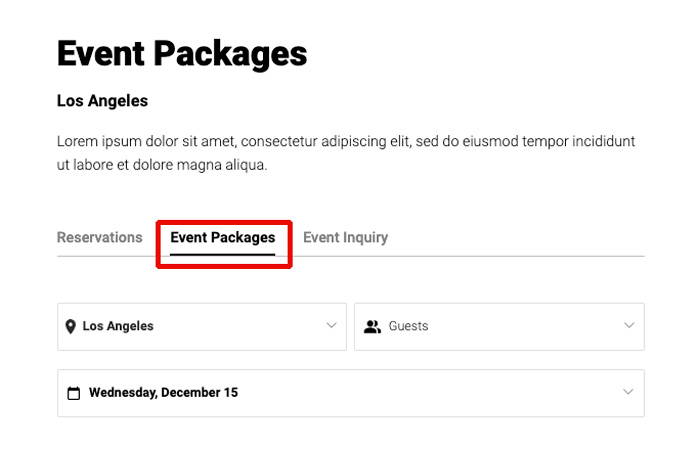Screen dimensions: 700x450
Task: Expand the Los Angeles location chevron
Action: (x=332, y=326)
